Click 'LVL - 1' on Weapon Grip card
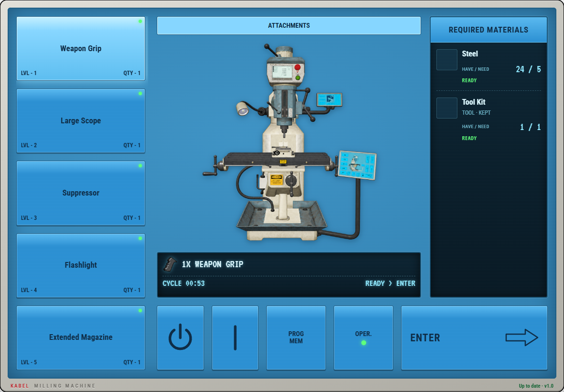The image size is (564, 392). point(29,73)
